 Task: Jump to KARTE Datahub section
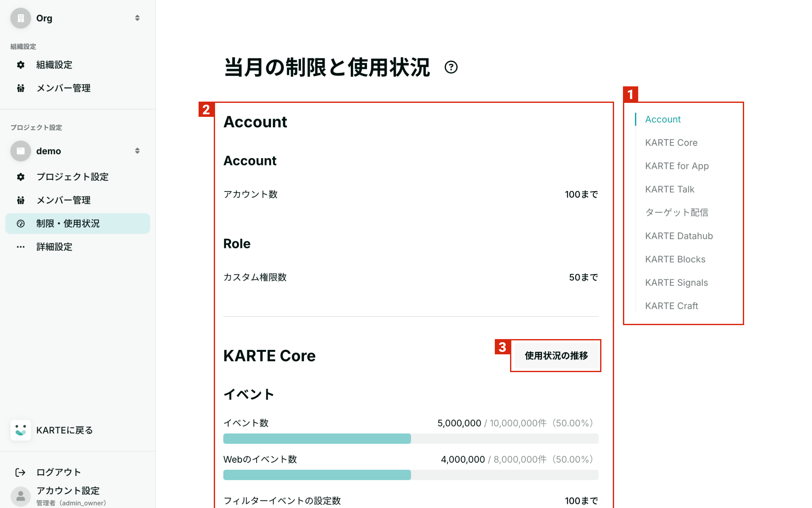[679, 236]
